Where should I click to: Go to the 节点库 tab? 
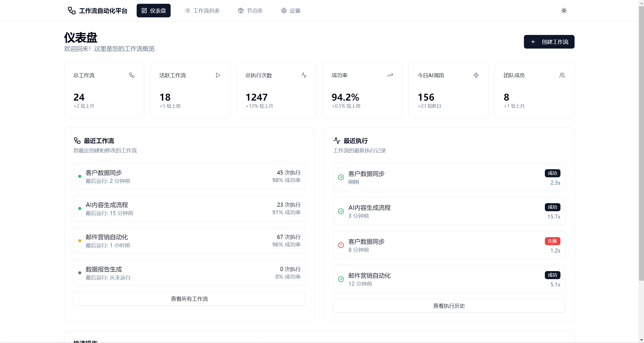coord(250,11)
